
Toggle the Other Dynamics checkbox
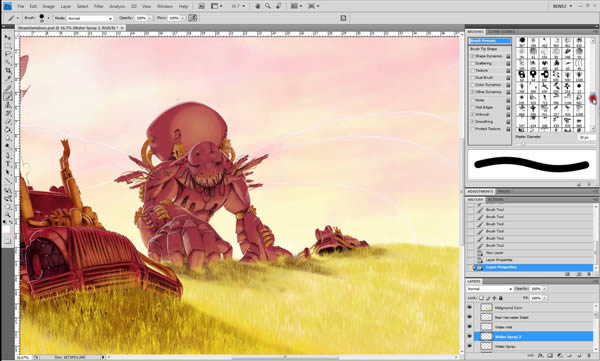pyautogui.click(x=473, y=92)
